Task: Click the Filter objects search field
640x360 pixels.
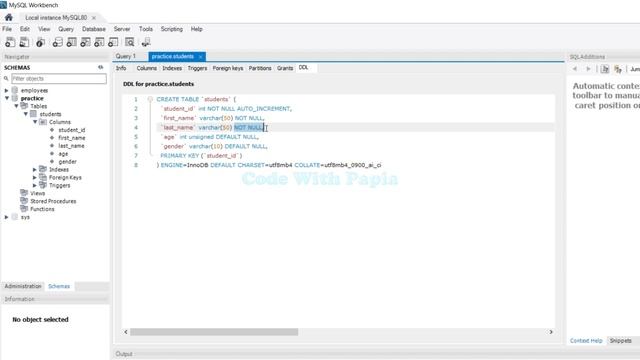Action: (59, 78)
